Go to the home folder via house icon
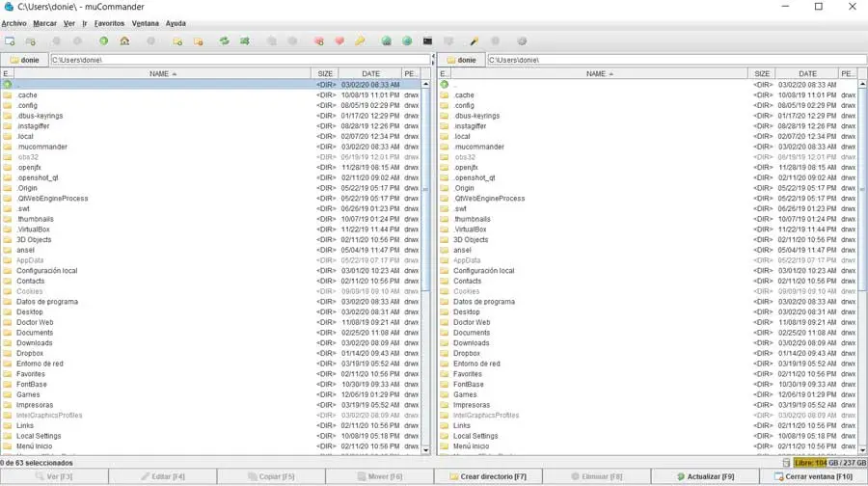868x486 pixels. 124,40
